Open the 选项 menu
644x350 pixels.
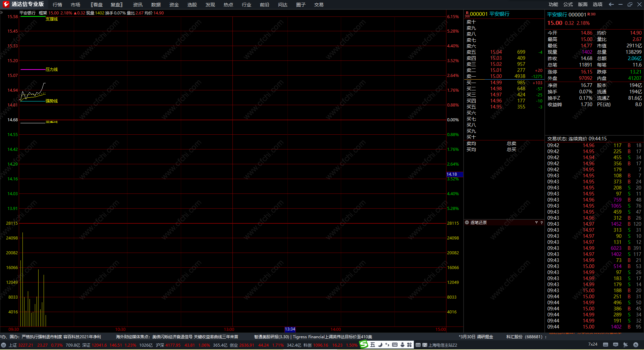click(598, 4)
